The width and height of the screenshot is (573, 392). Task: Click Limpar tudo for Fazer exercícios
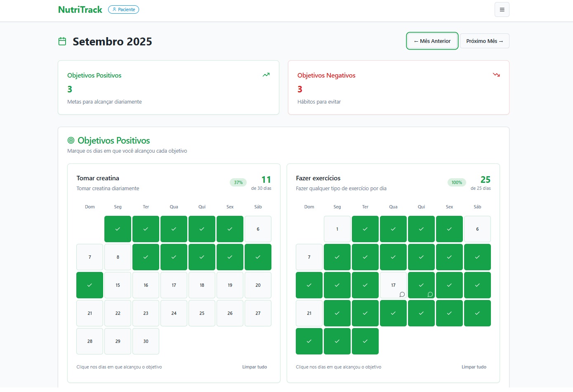click(474, 367)
